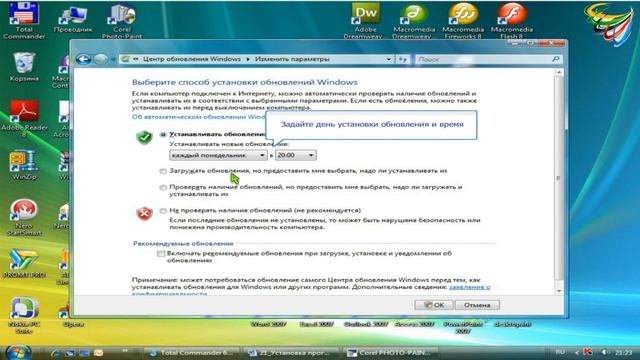
Task: Open the Adobe Dreamweaver Dw desktop icon
Action: [x=365, y=20]
